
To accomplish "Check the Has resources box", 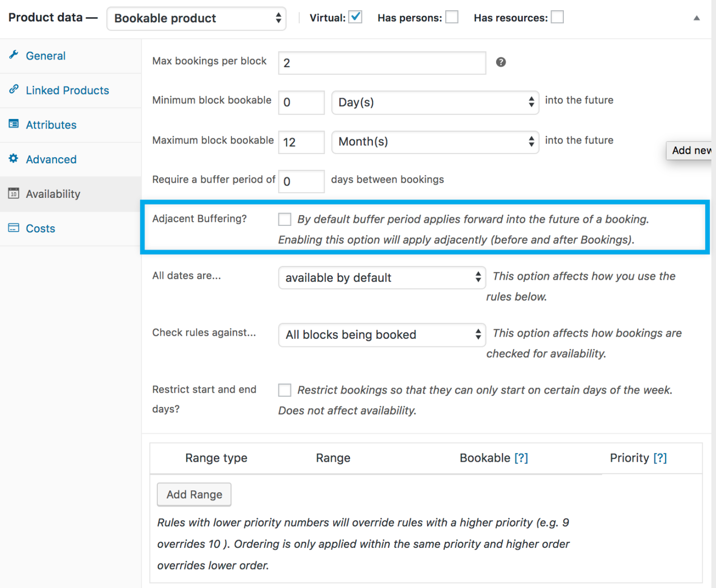I will tap(557, 17).
